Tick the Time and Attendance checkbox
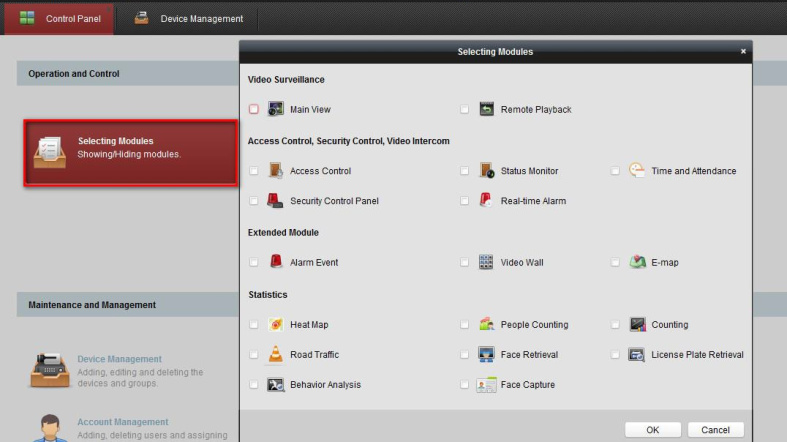The image size is (787, 442). 616,171
